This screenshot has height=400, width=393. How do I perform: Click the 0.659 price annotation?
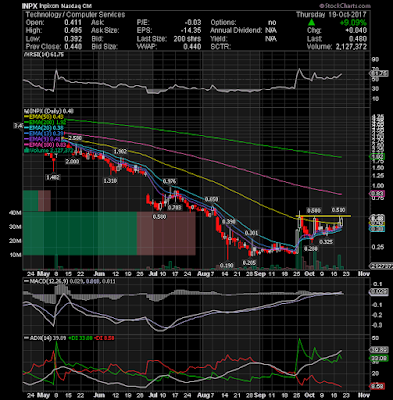click(x=211, y=199)
